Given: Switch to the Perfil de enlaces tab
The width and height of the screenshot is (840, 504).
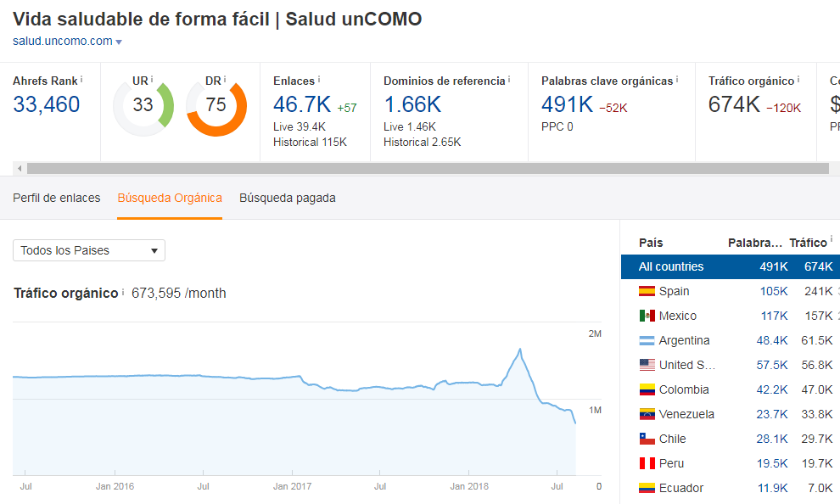Looking at the screenshot, I should 56,198.
